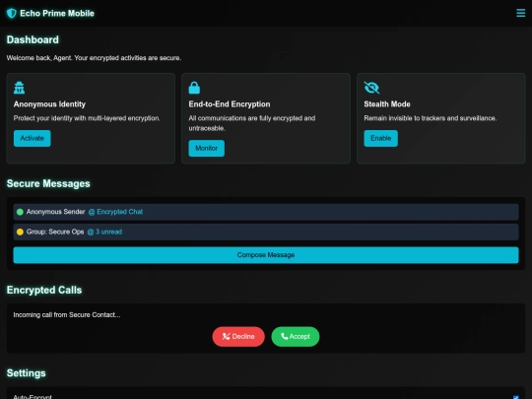Open the Anonymous Sender conversation row
The width and height of the screenshot is (532, 399).
click(266, 212)
